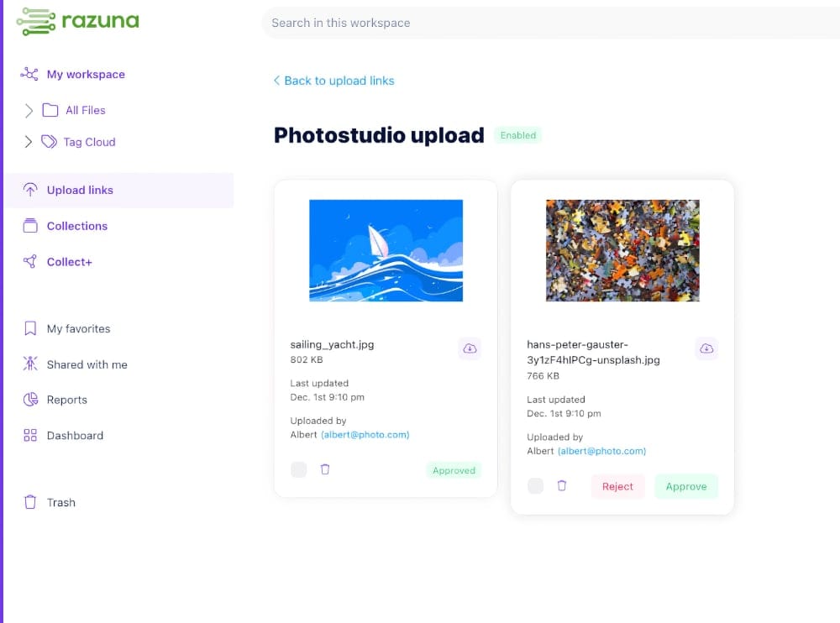840x623 pixels.
Task: Go back to upload links
Action: (339, 81)
